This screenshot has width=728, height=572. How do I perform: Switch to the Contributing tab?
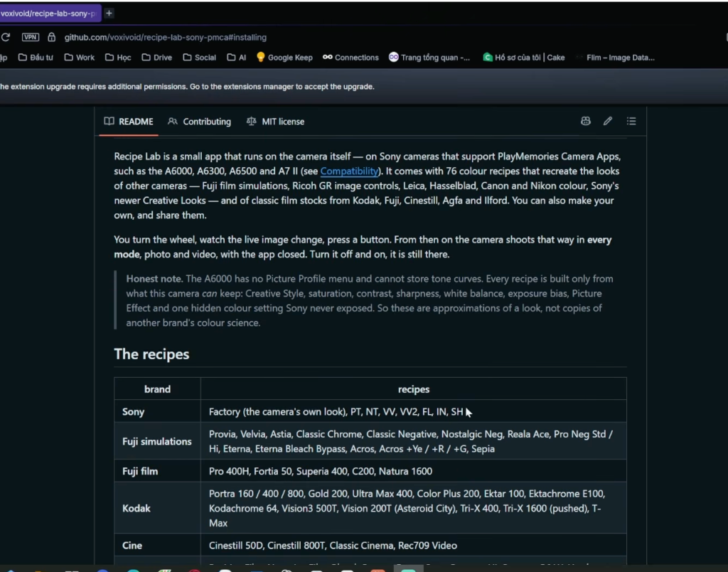pos(200,122)
